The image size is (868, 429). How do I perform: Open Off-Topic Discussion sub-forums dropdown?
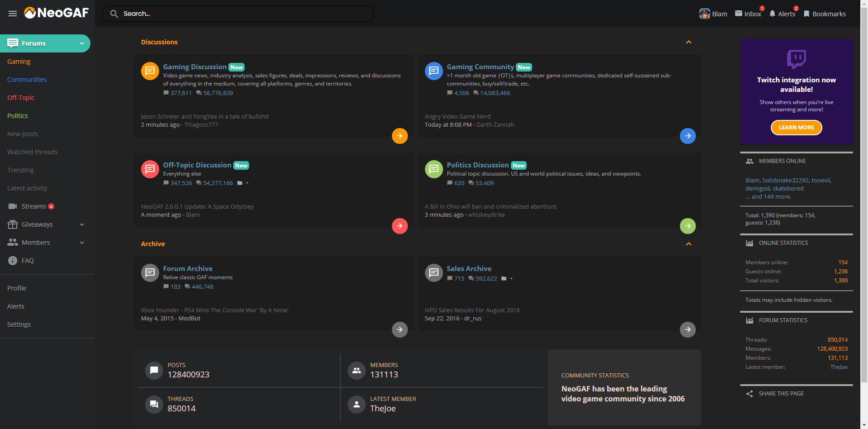[243, 183]
